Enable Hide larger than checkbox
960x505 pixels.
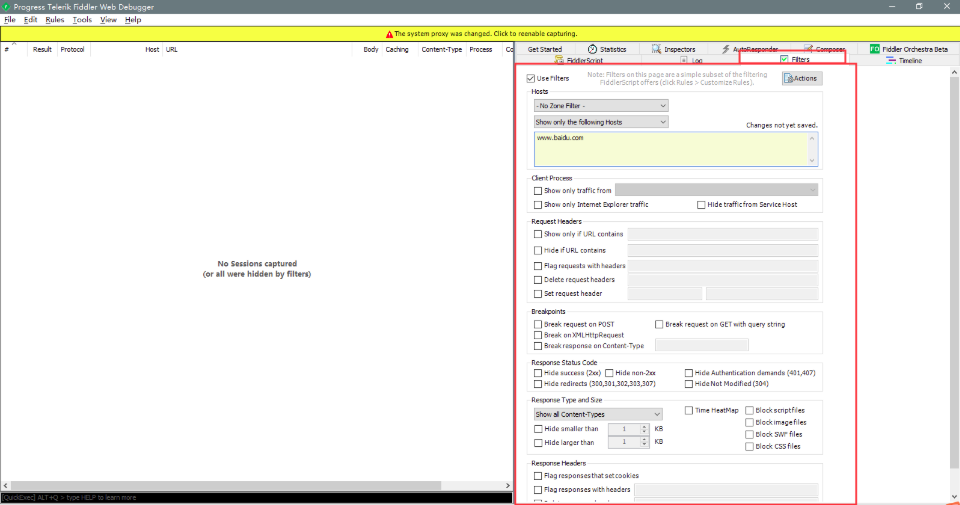point(538,443)
